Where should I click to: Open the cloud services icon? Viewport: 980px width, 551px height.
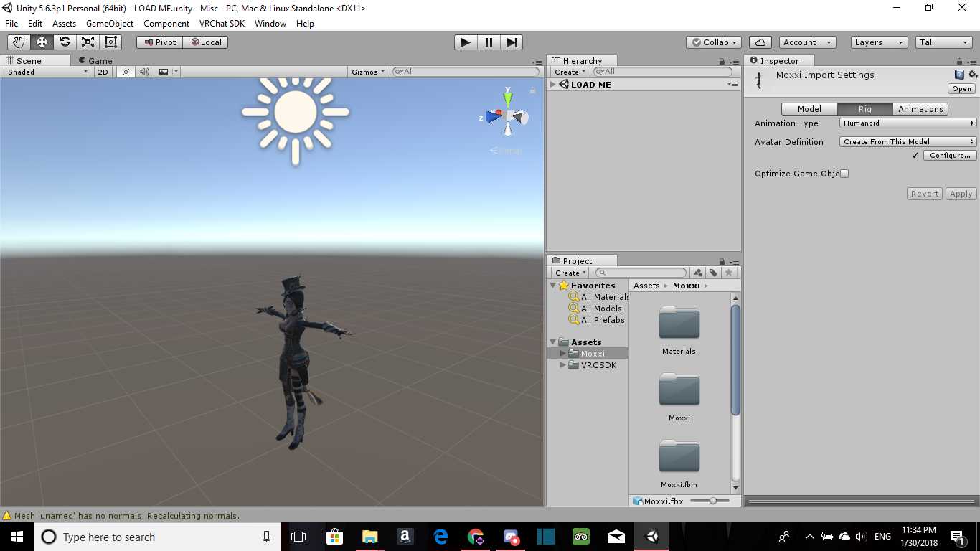[x=760, y=42]
